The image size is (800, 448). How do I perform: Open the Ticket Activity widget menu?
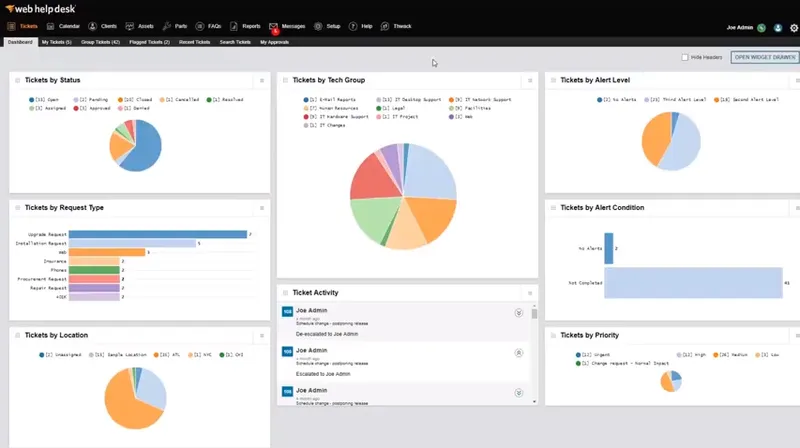pyautogui.click(x=530, y=293)
